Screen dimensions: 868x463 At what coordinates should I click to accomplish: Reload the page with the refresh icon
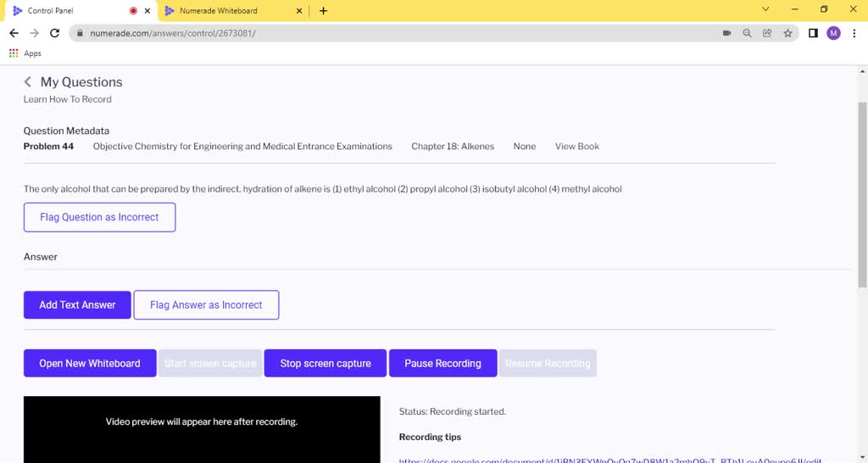pos(55,33)
